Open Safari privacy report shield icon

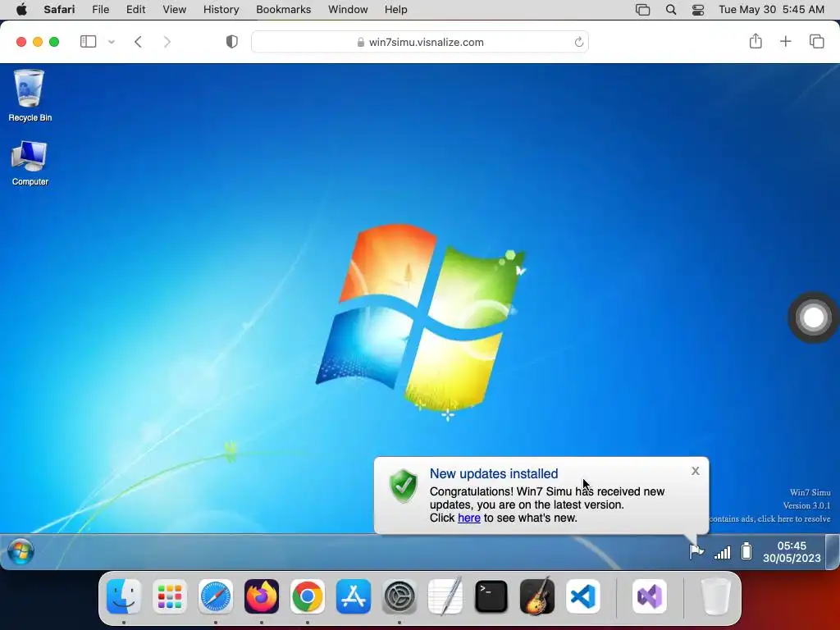tap(232, 42)
